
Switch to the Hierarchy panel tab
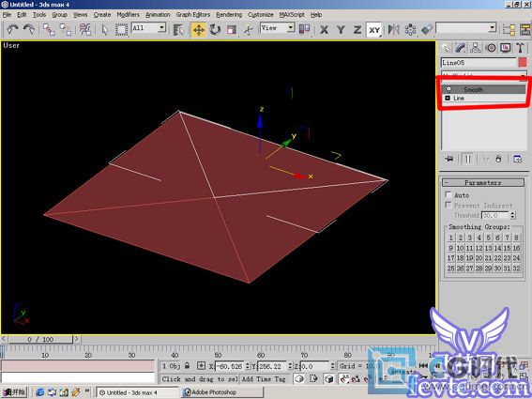point(475,48)
